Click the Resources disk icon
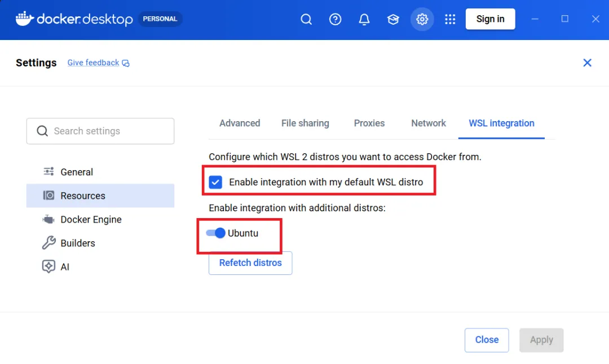 coord(48,195)
